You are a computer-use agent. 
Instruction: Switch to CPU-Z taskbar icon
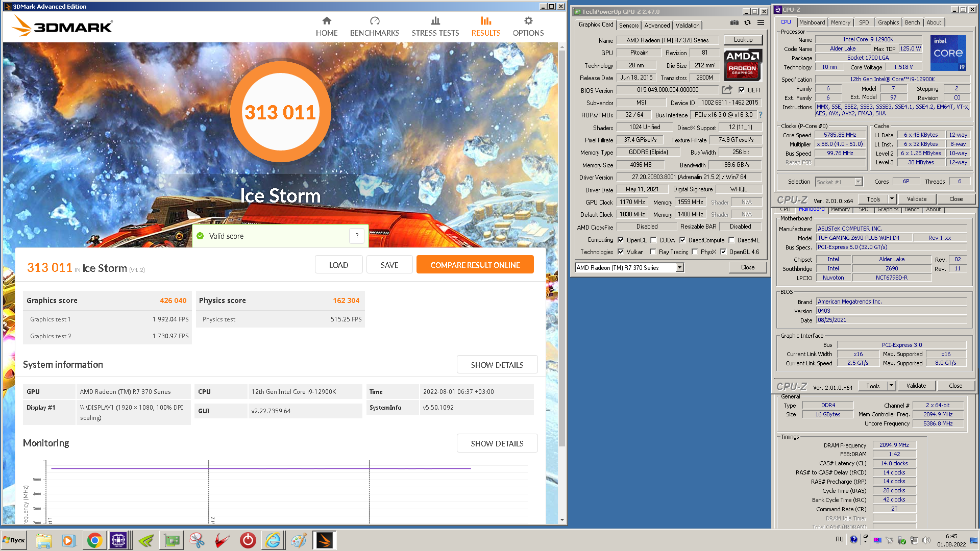click(118, 540)
